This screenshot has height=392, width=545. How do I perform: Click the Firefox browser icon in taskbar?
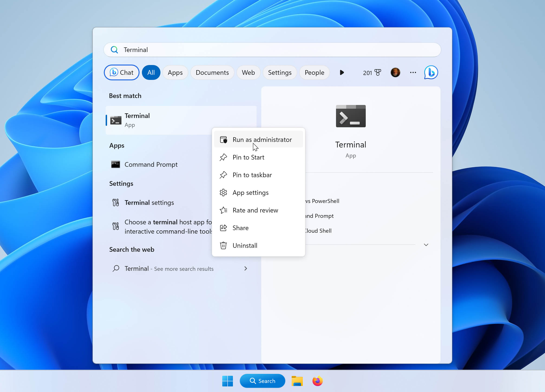click(x=318, y=381)
